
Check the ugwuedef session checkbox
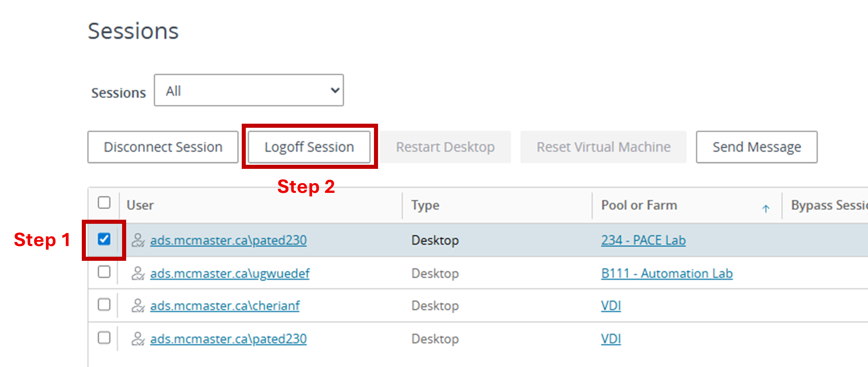pos(104,272)
